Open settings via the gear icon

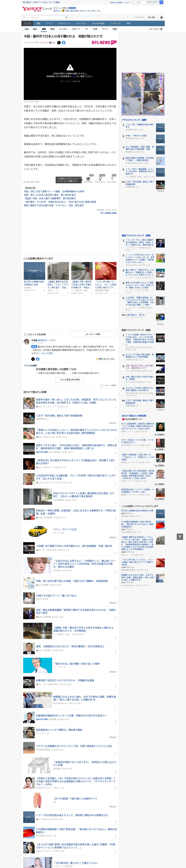161,18
